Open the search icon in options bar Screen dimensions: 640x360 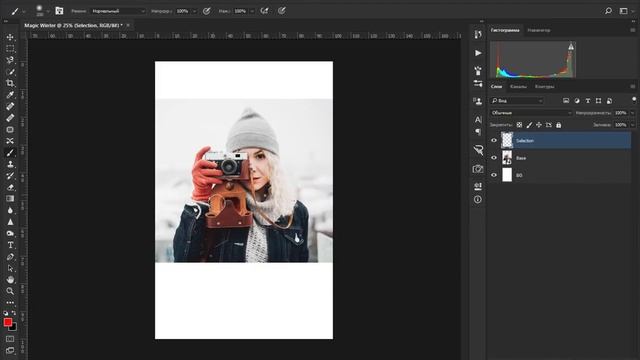pyautogui.click(x=608, y=11)
